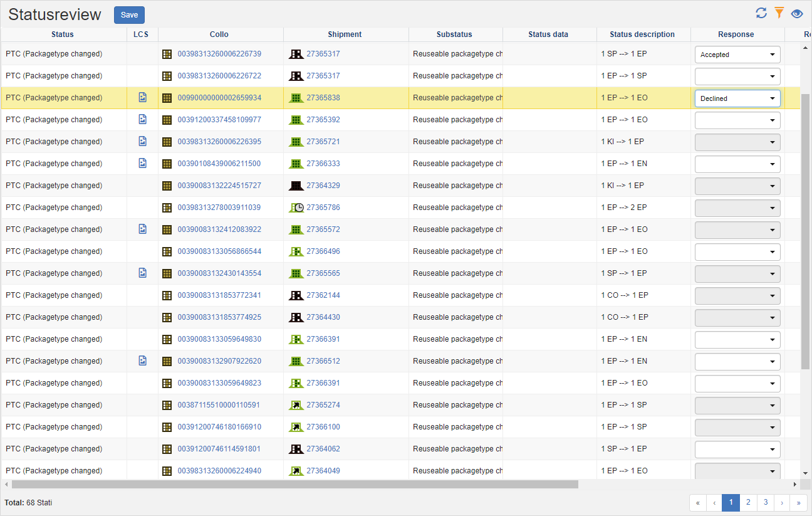Image resolution: width=812 pixels, height=516 pixels.
Task: Click black shipment icon beside 27364329
Action: click(296, 186)
